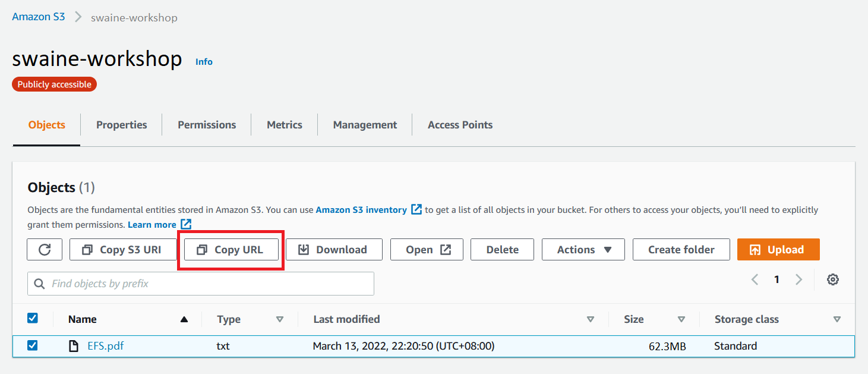Screen dimensions: 868x374
Task: Click the Publicly accessible badge
Action: coord(54,84)
